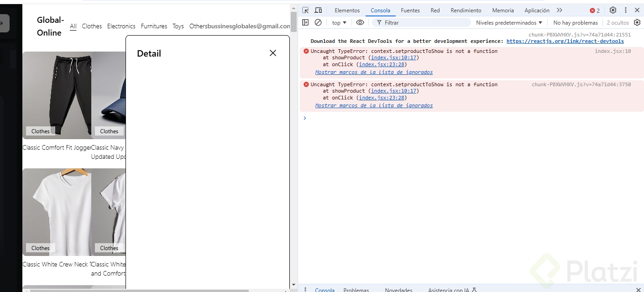The image size is (644, 292).
Task: Open the drawer three-dot menu at bottom
Action: (x=305, y=290)
